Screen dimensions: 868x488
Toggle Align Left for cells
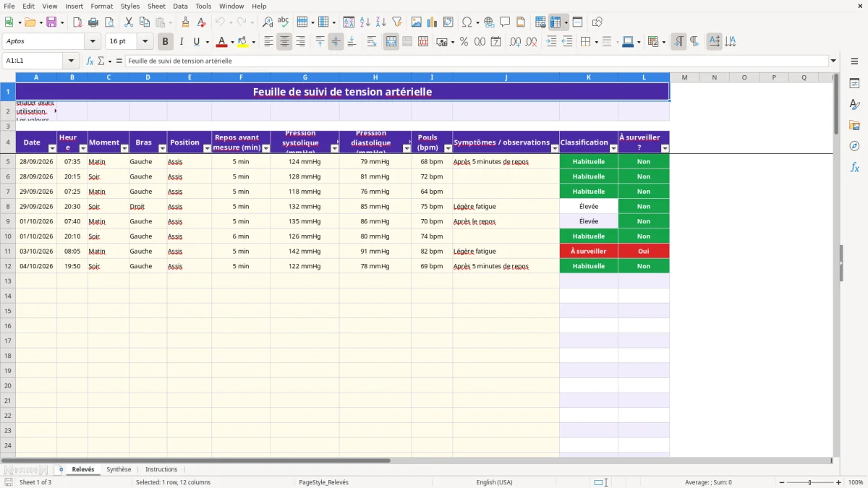(x=268, y=42)
